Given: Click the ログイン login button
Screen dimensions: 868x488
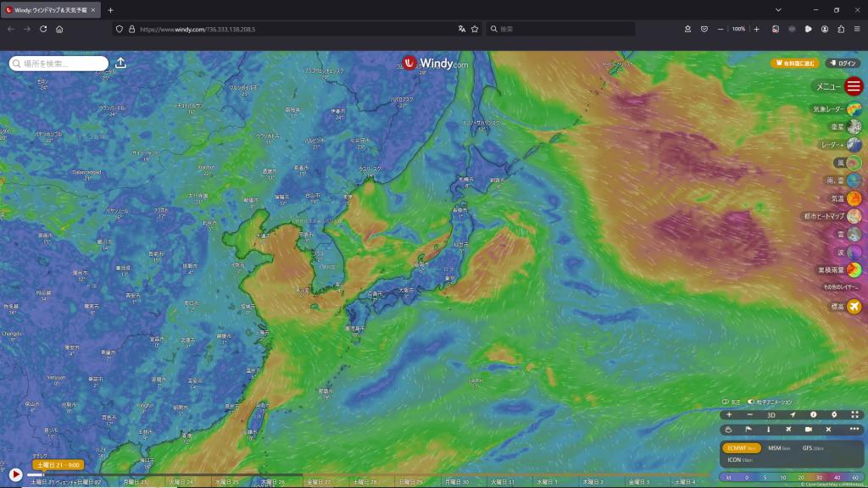Looking at the screenshot, I should click(843, 63).
